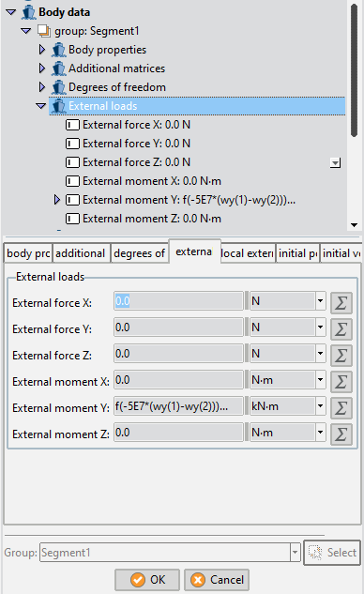
Task: Open the Group Segment1 combo box
Action: tap(296, 553)
